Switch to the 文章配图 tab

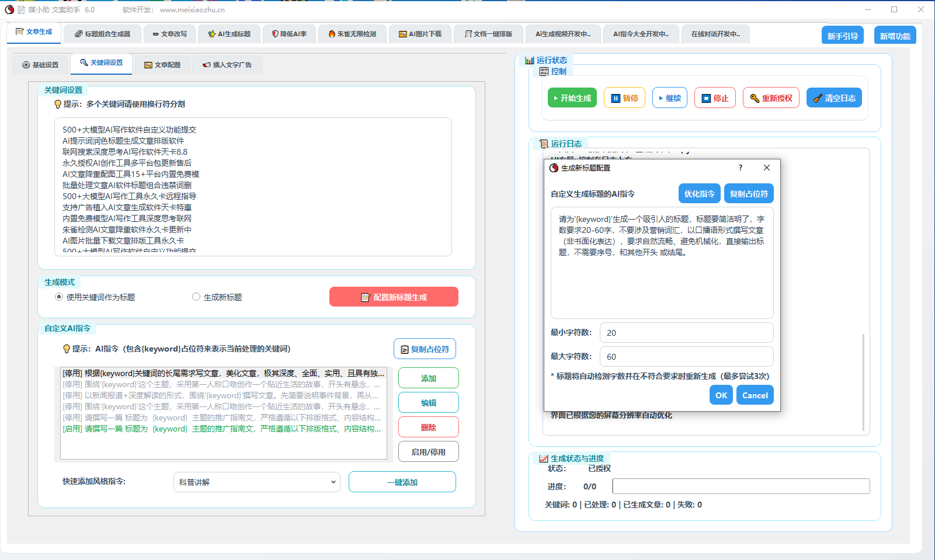point(162,65)
